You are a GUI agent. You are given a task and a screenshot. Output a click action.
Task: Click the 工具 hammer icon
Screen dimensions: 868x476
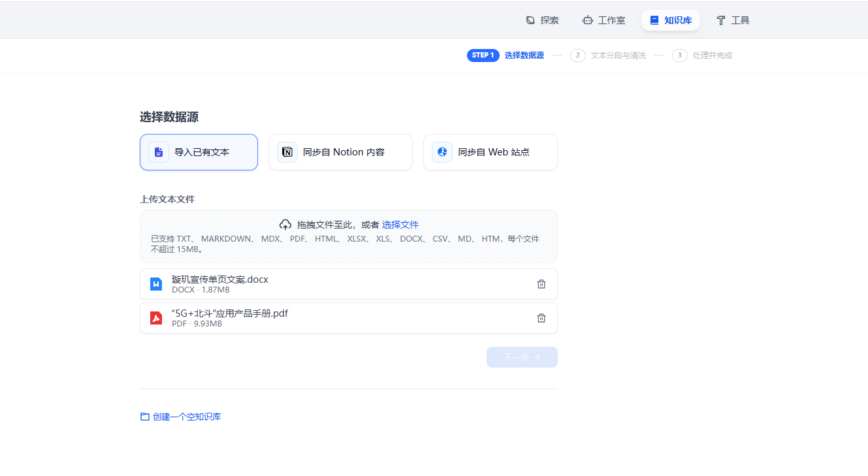[721, 20]
